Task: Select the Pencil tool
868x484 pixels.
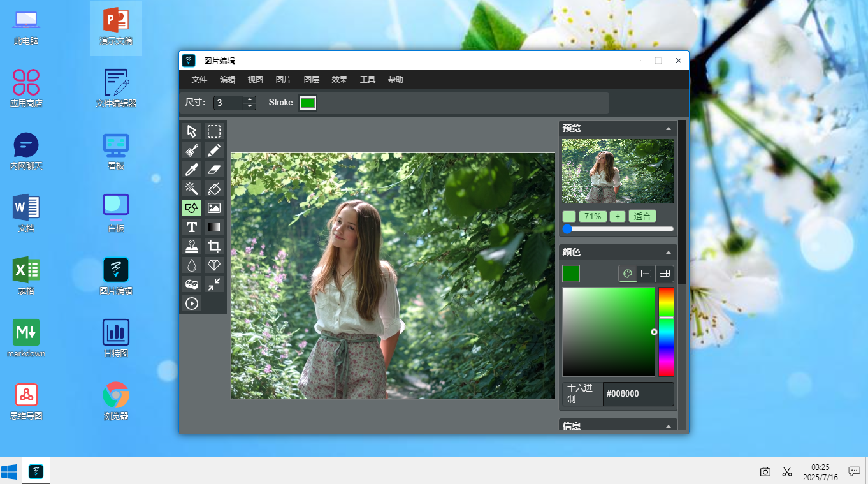Action: [x=214, y=150]
